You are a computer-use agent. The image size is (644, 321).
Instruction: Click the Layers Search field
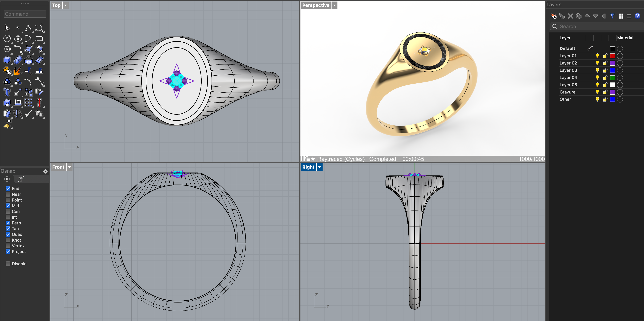pos(597,27)
